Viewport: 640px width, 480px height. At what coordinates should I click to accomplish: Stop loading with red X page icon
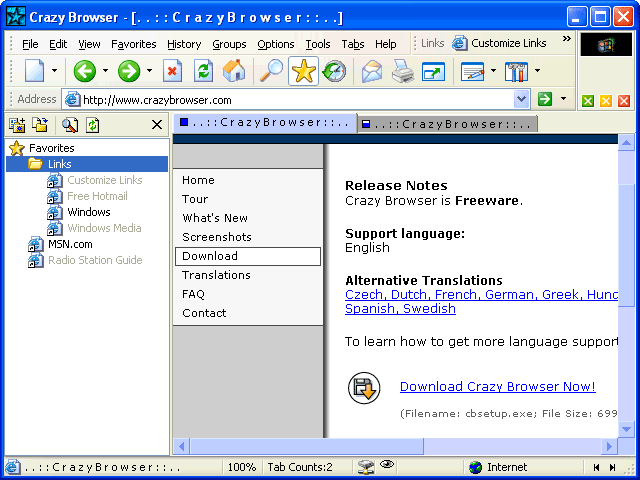(x=172, y=71)
